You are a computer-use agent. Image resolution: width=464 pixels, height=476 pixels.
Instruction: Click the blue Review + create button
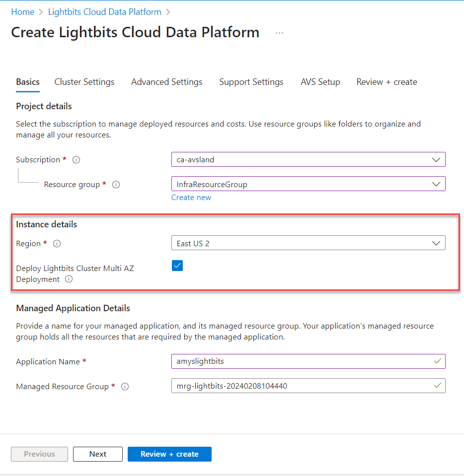pos(169,454)
